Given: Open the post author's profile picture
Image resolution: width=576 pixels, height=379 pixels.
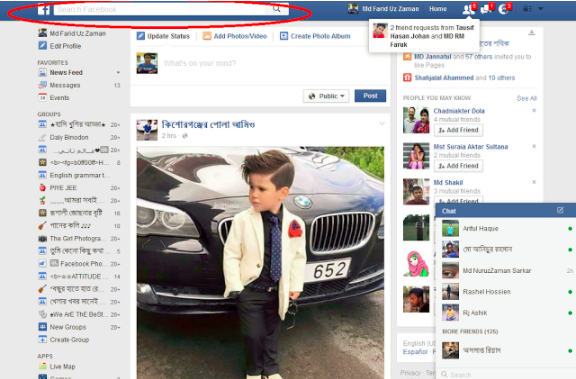Looking at the screenshot, I should 147,130.
